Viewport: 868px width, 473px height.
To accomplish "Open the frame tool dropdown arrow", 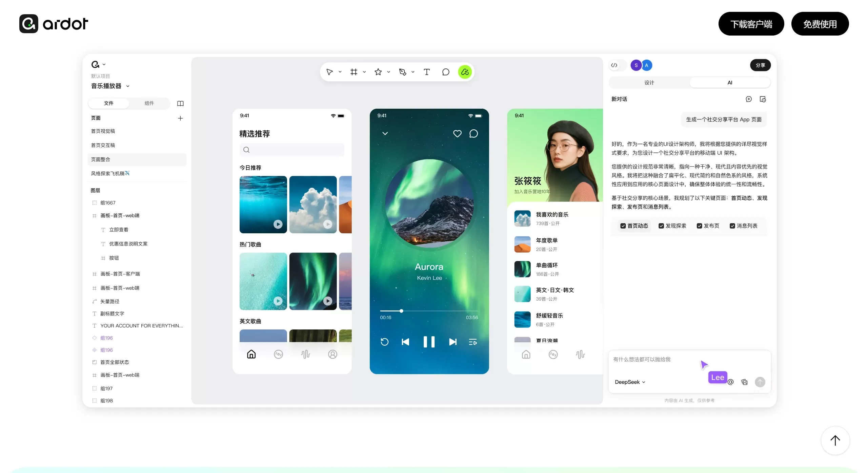I will 364,72.
